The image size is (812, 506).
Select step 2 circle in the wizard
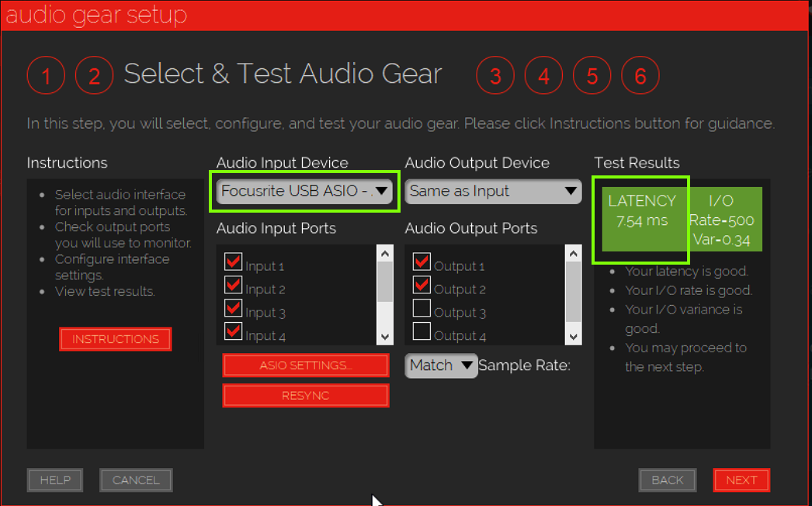point(94,75)
